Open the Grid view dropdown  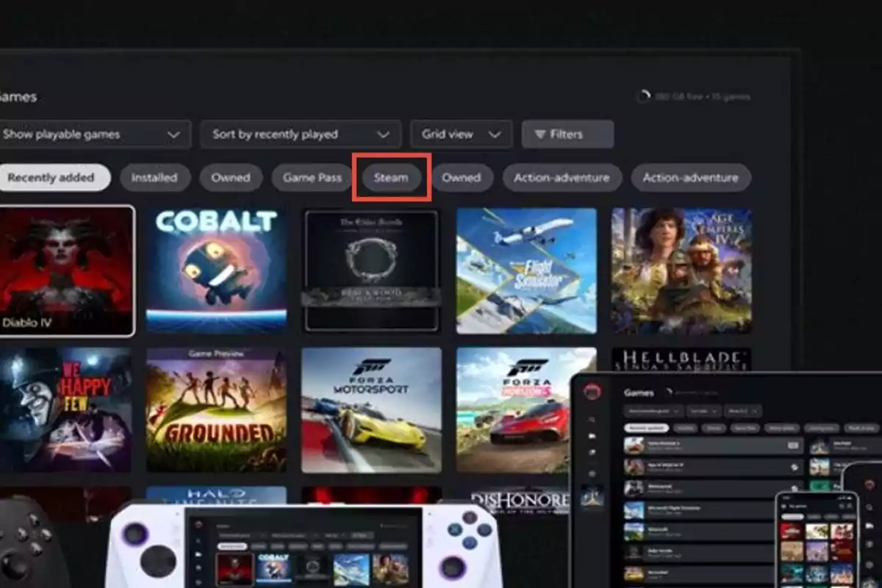461,135
